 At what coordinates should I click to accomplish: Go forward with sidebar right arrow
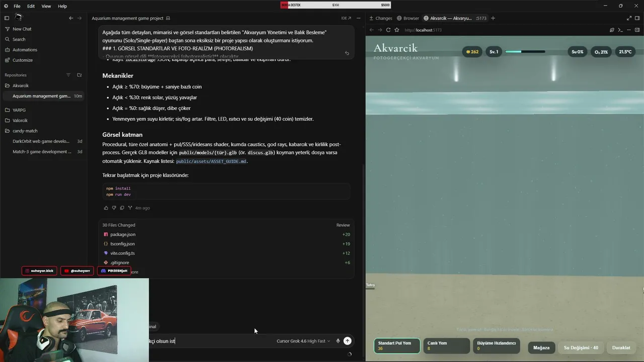click(79, 18)
